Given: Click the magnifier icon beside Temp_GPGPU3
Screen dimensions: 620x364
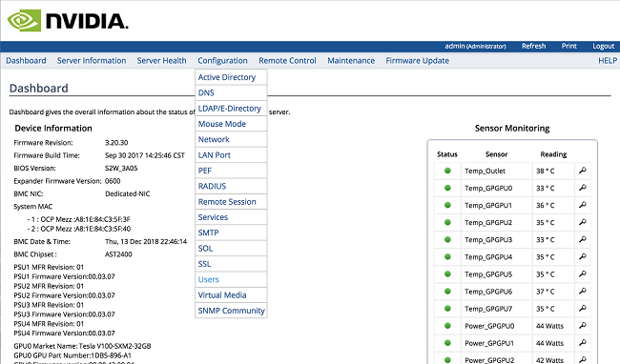Looking at the screenshot, I should click(x=583, y=239).
